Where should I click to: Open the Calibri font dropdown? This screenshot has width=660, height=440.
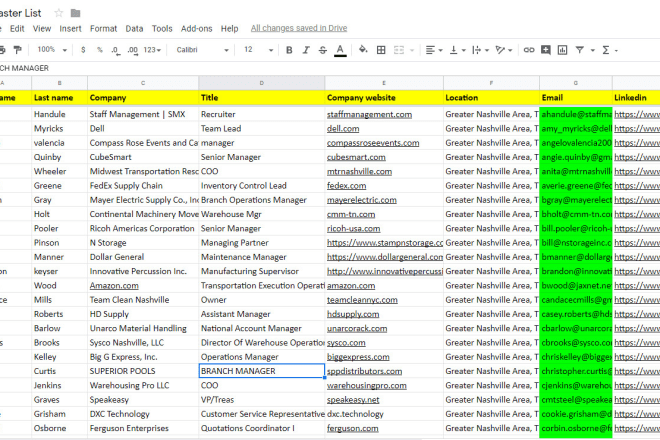[202, 50]
